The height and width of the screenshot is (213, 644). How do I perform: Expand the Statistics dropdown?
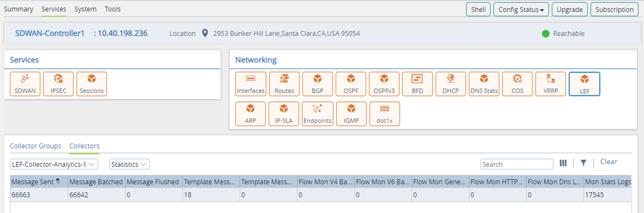[129, 165]
